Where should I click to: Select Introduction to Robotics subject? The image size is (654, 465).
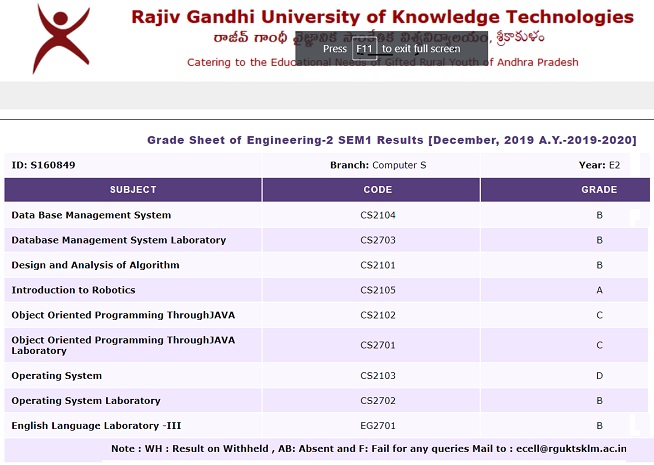tap(73, 290)
